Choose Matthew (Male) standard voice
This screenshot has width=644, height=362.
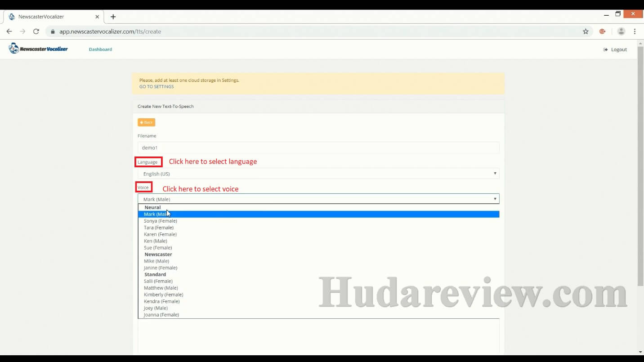click(x=319, y=288)
